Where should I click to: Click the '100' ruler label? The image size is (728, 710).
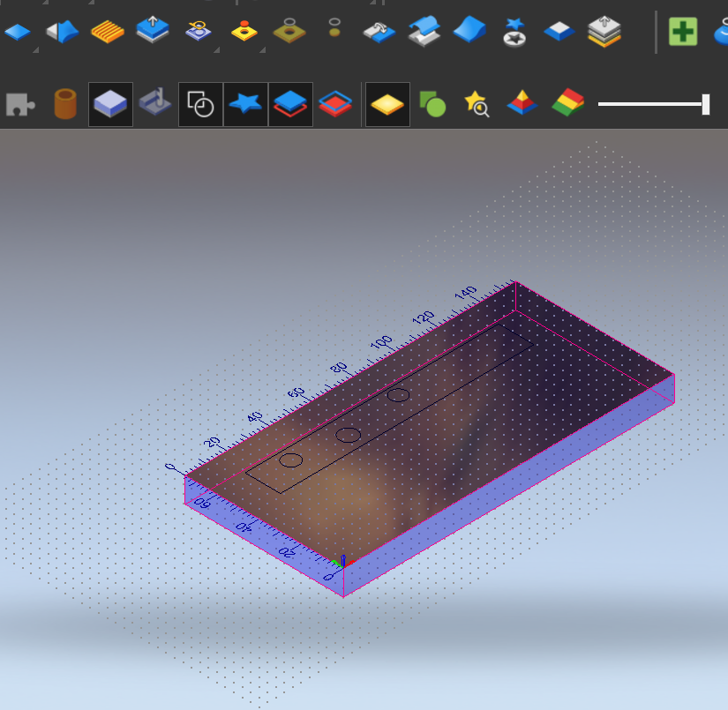(x=381, y=342)
